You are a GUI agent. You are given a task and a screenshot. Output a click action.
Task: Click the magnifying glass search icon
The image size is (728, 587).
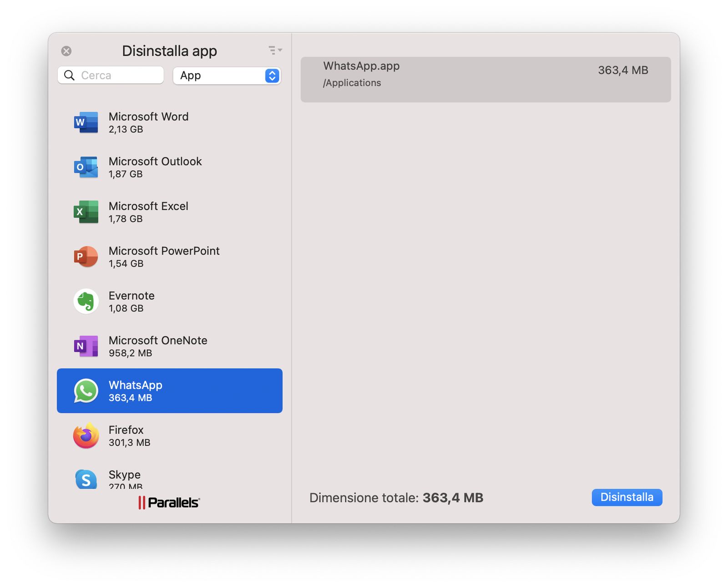pos(69,75)
